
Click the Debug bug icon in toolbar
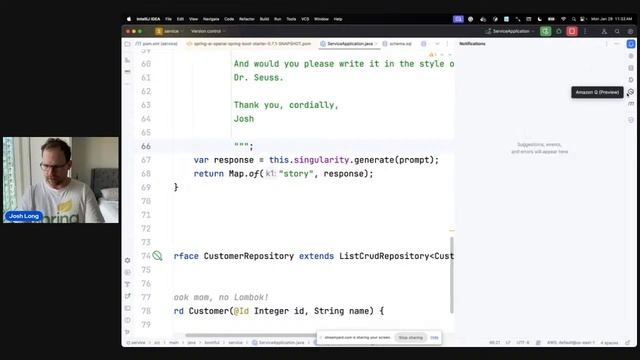click(559, 31)
